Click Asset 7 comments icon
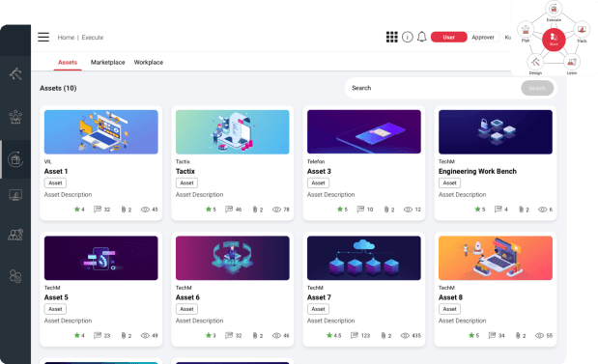The height and width of the screenshot is (364, 598). [x=355, y=335]
